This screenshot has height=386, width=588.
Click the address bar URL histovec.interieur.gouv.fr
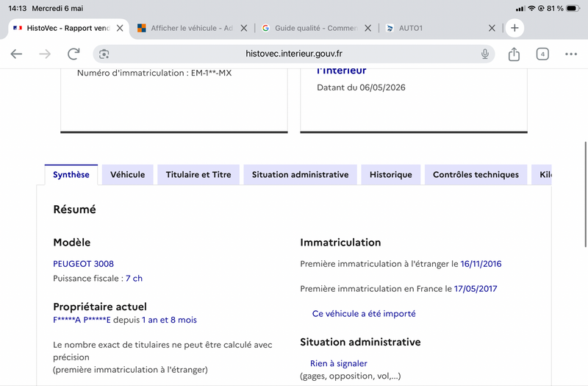click(293, 54)
